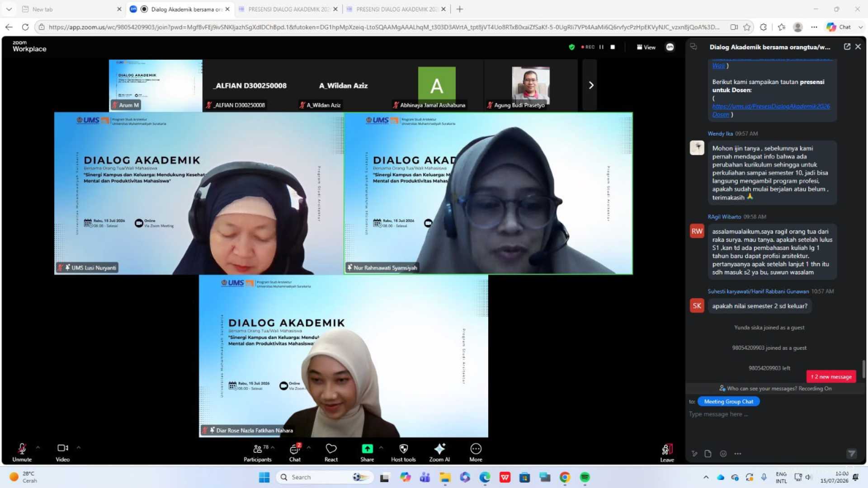Pause the recording
The width and height of the screenshot is (868, 488).
[601, 47]
